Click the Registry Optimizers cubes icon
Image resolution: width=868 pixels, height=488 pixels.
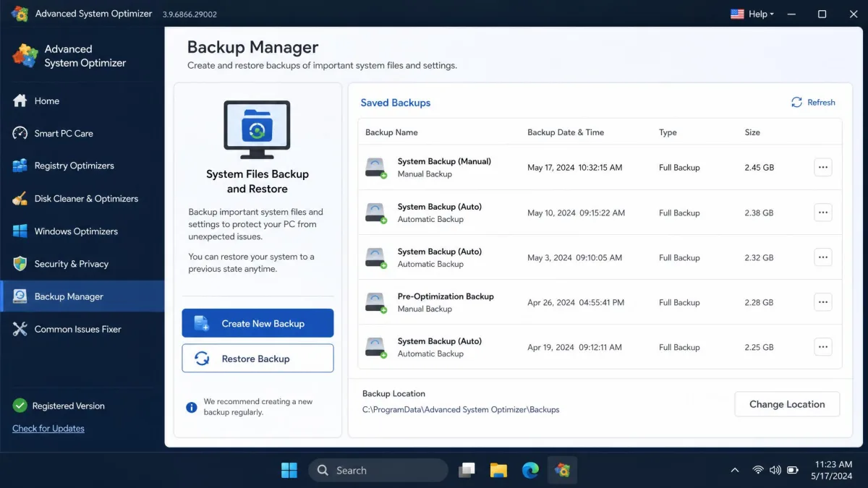click(20, 166)
